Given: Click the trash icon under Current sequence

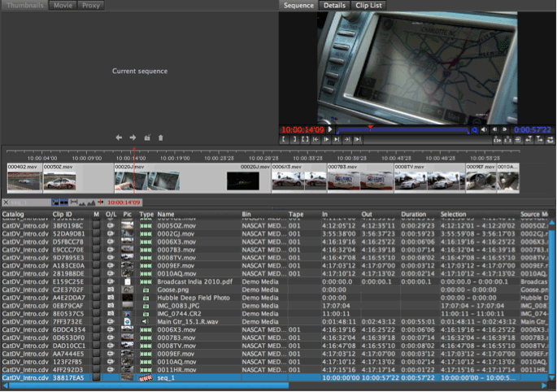Looking at the screenshot, I should [160, 137].
